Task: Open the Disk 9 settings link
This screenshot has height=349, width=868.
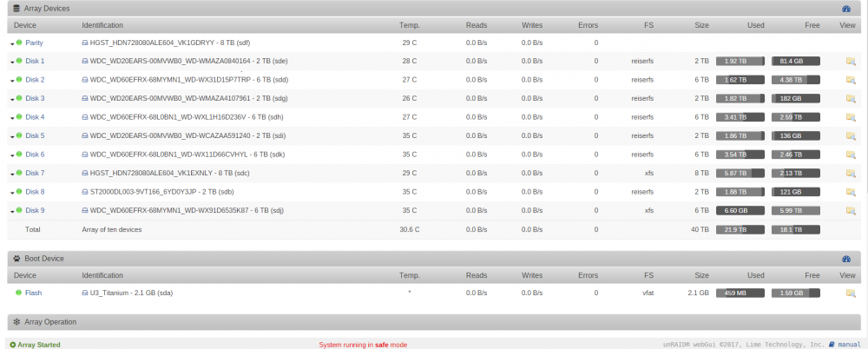Action: (35, 210)
